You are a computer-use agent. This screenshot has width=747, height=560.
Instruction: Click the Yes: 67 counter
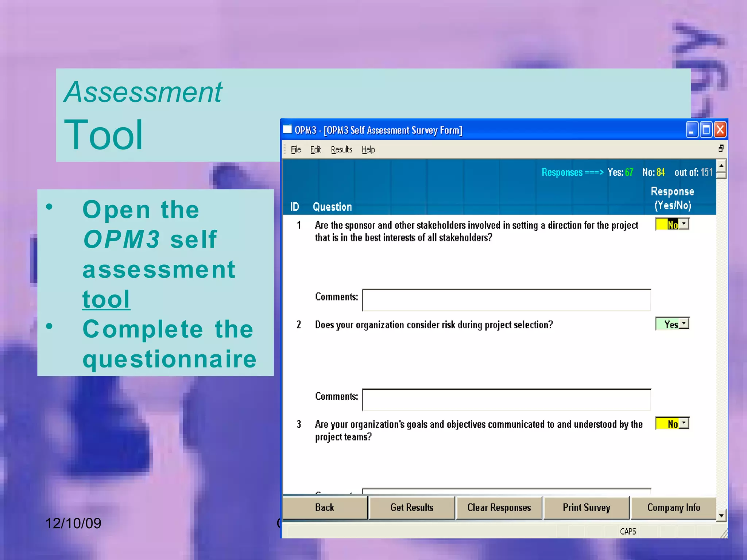click(x=620, y=172)
